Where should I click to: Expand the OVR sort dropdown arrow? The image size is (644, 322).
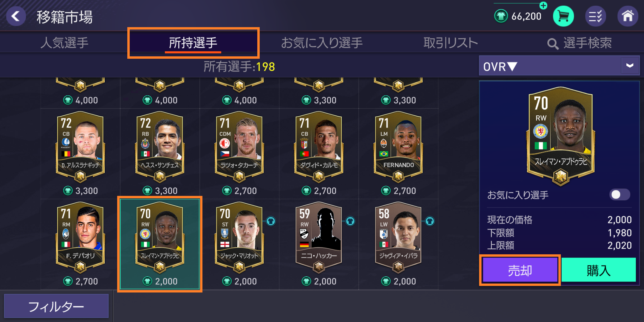coord(630,66)
